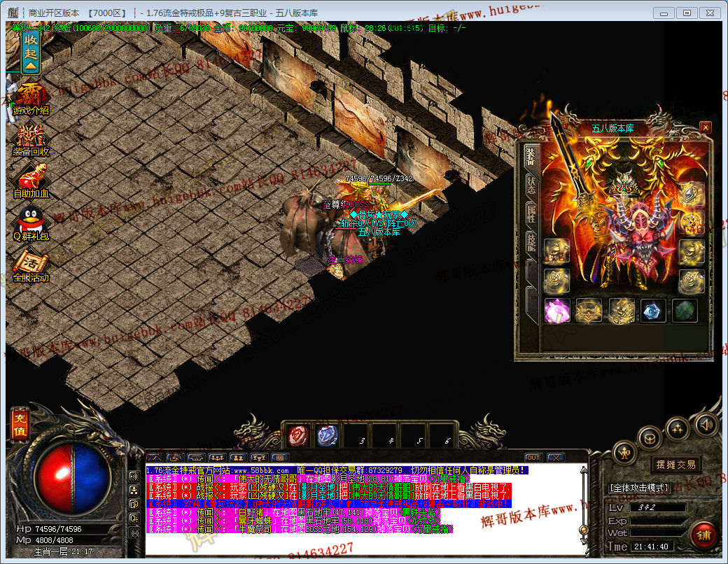Image resolution: width=728 pixels, height=564 pixels.
Task: Click the chat scrollbar gold thumb
Action: tap(584, 530)
